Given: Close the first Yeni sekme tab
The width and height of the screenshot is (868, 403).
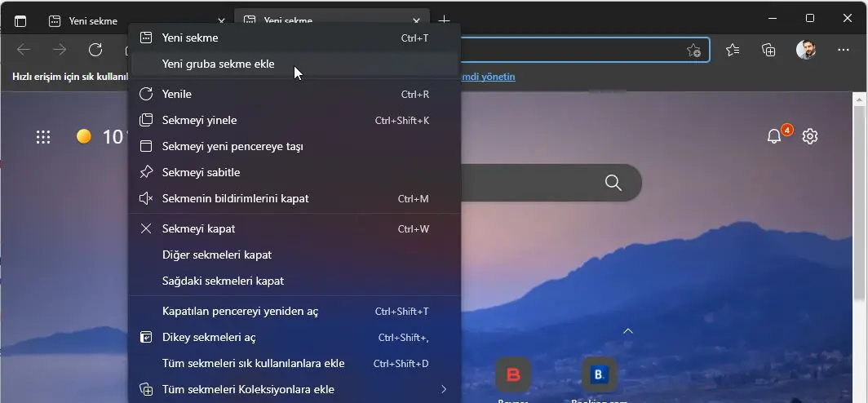Looking at the screenshot, I should [x=221, y=21].
